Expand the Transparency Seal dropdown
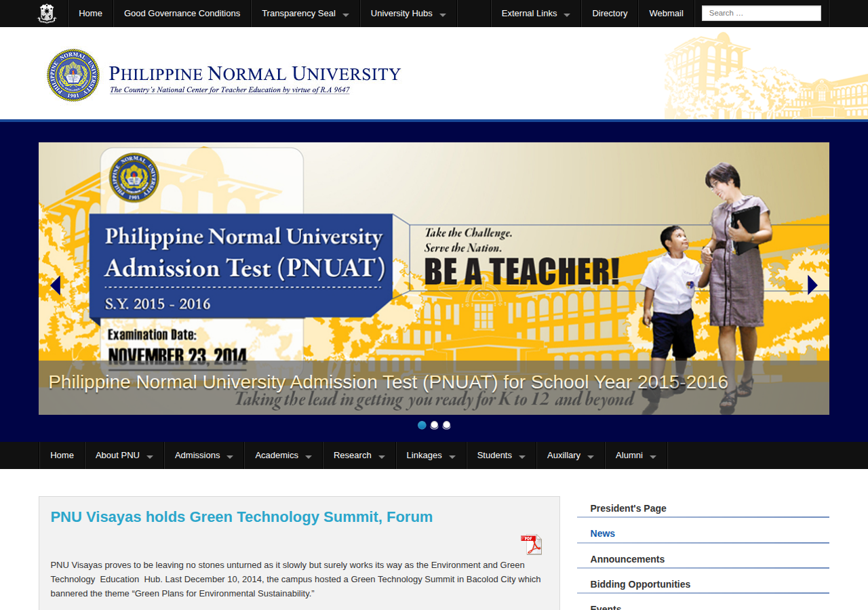 point(305,14)
